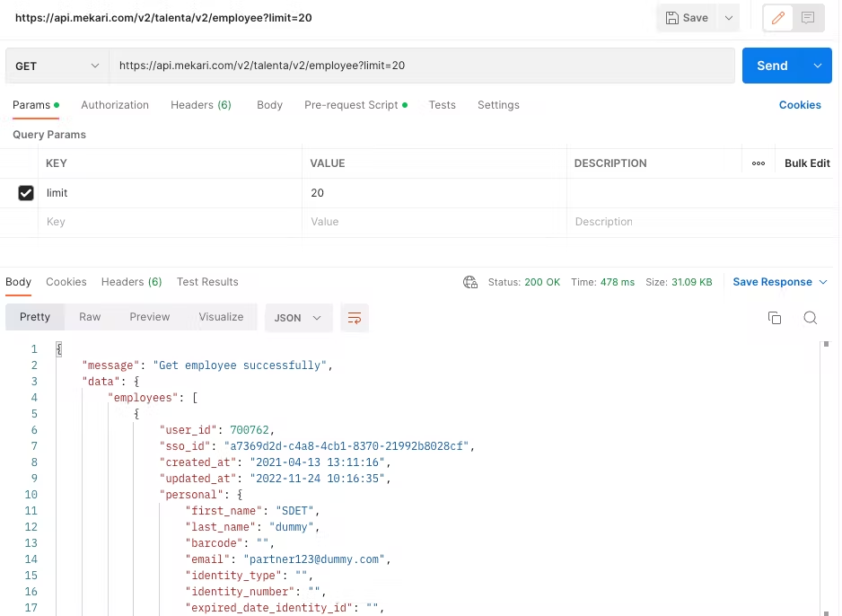This screenshot has height=616, width=842.
Task: Select the Pretty view tab
Action: [35, 317]
